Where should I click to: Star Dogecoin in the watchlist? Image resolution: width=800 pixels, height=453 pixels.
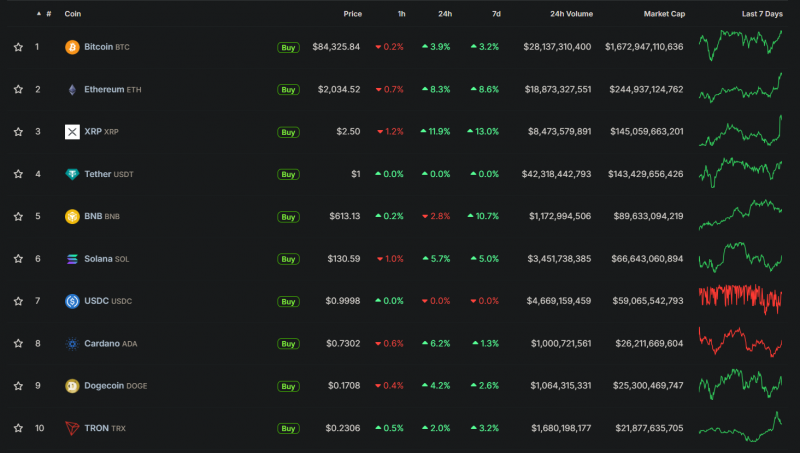point(18,386)
